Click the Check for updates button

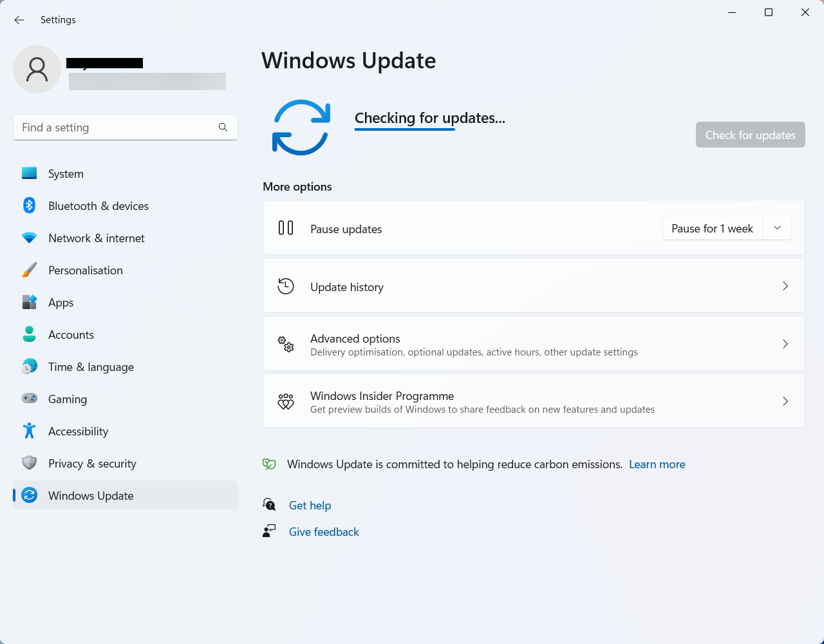750,135
